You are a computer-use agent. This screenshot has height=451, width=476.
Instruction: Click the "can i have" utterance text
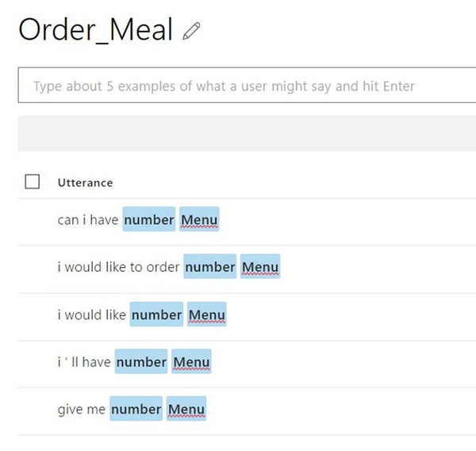[x=87, y=220]
